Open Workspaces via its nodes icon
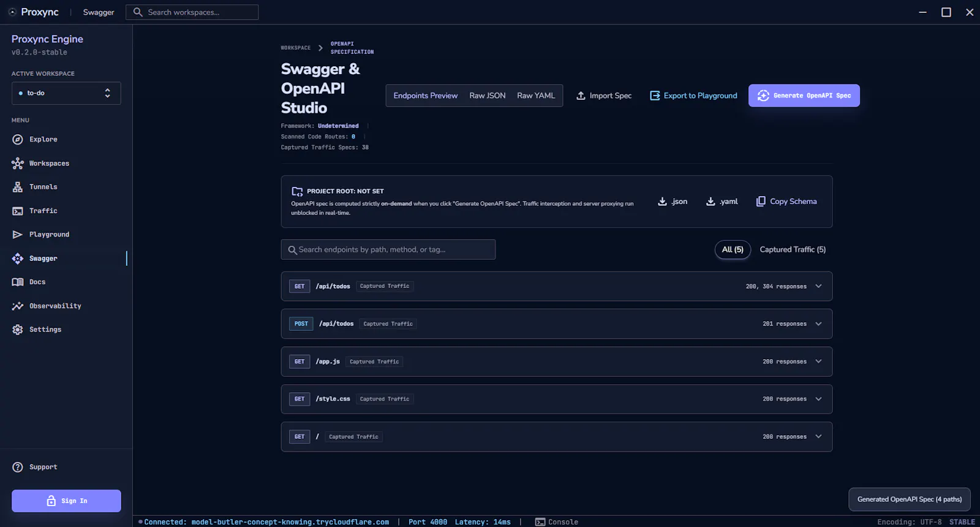The width and height of the screenshot is (980, 527). [18, 164]
